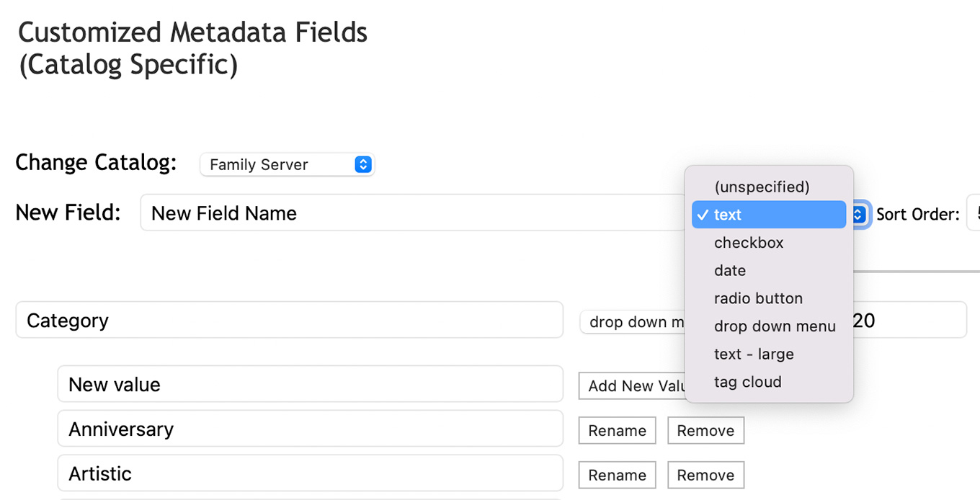The height and width of the screenshot is (500, 980).
Task: Remove the Artistic value
Action: point(705,476)
